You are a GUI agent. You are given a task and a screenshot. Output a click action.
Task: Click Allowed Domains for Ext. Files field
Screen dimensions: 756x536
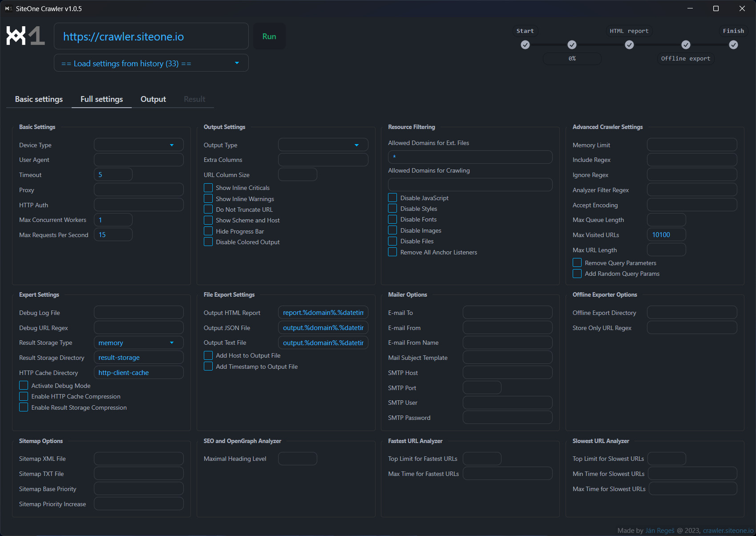(470, 157)
